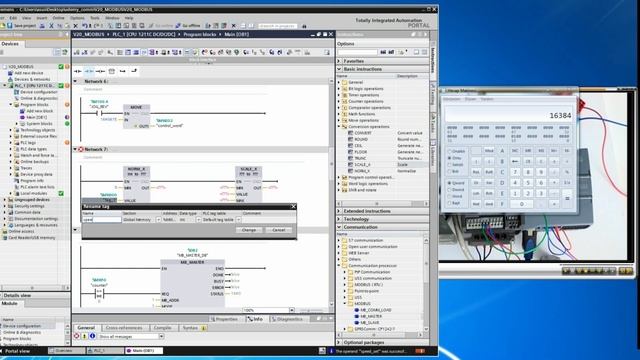The image size is (640, 360).
Task: Click the Save project toolbar icon
Action: click(10, 26)
